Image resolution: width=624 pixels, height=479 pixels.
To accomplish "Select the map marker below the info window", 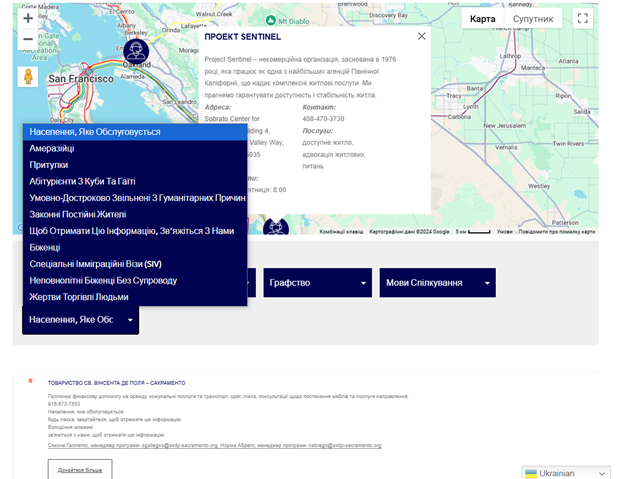I will tap(276, 227).
